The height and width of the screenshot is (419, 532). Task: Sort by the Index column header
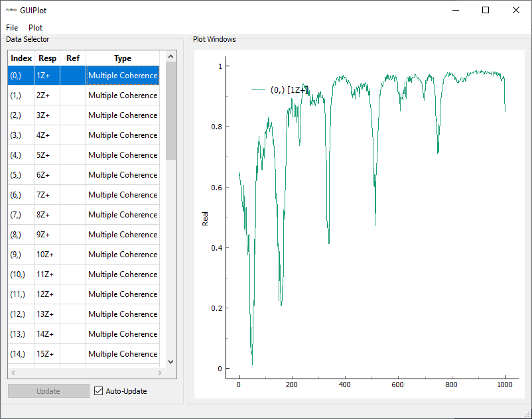21,58
